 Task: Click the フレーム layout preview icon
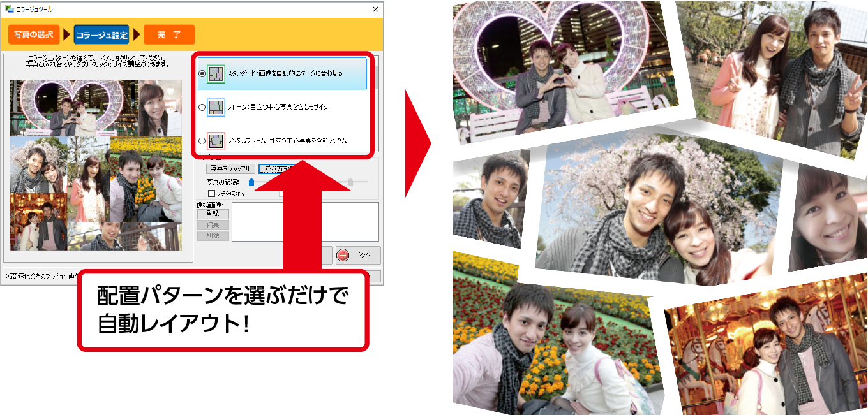tap(216, 108)
